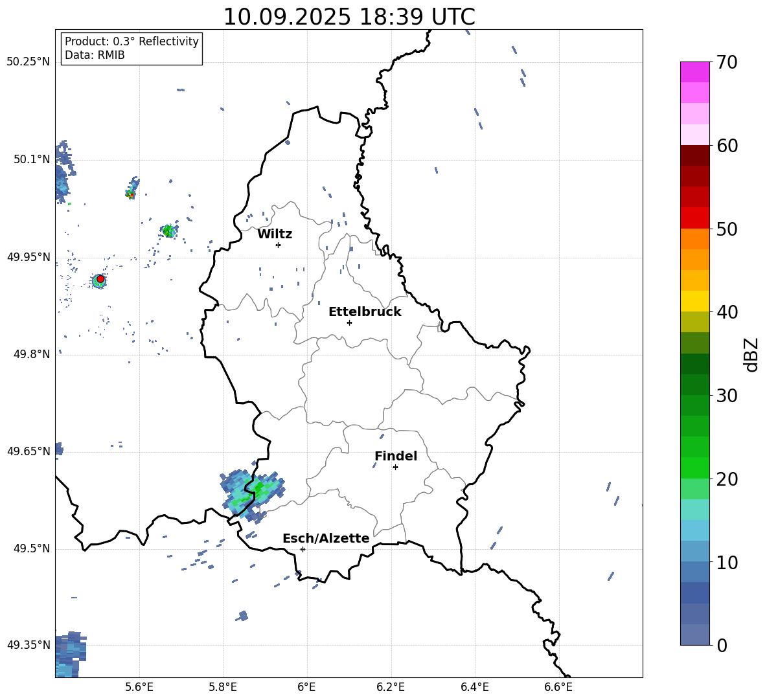
Task: Click the green echo cell southwest of Wiltz label
Action: pyautogui.click(x=168, y=231)
